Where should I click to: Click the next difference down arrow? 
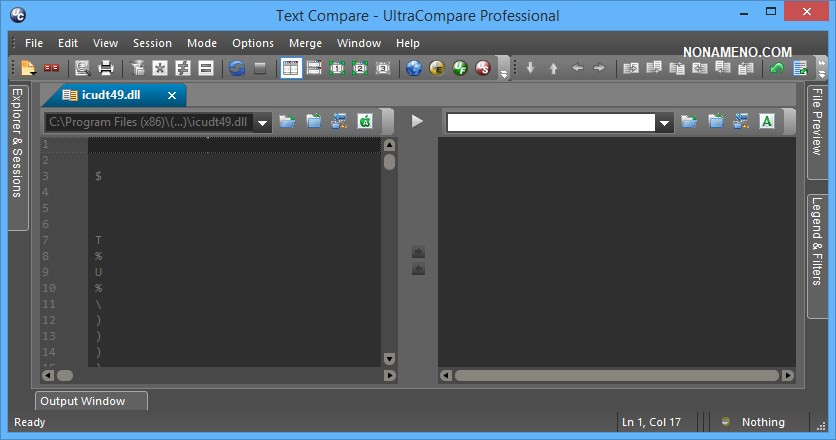(530, 69)
